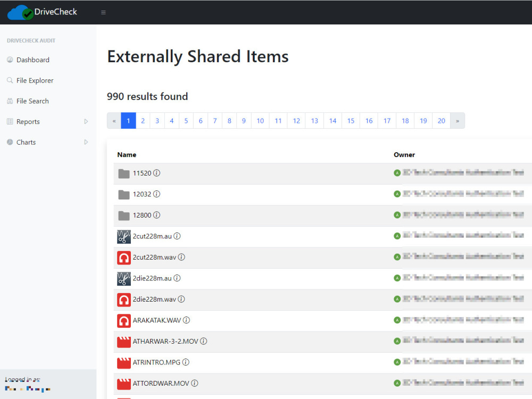Jump to page 16
The height and width of the screenshot is (399, 532).
click(369, 121)
